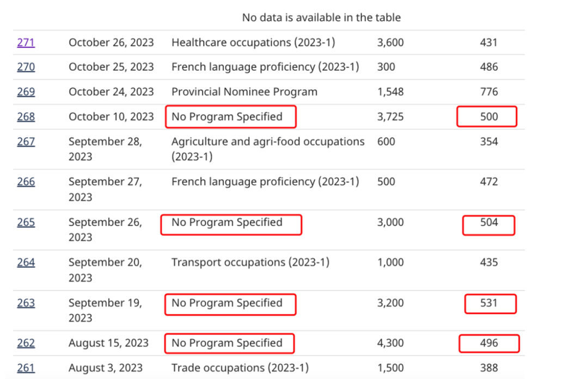Open draw number 265 link
Viewport: 588px width, 379px height.
(x=26, y=222)
